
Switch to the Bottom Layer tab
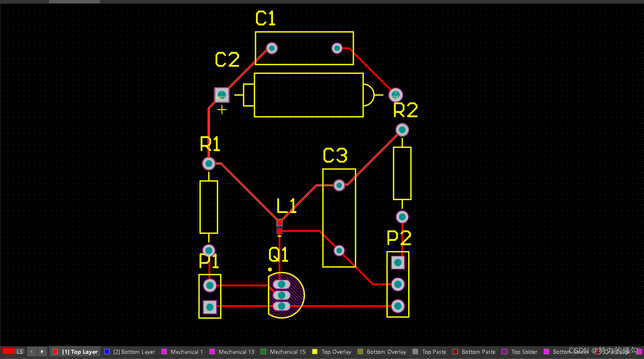(130, 352)
